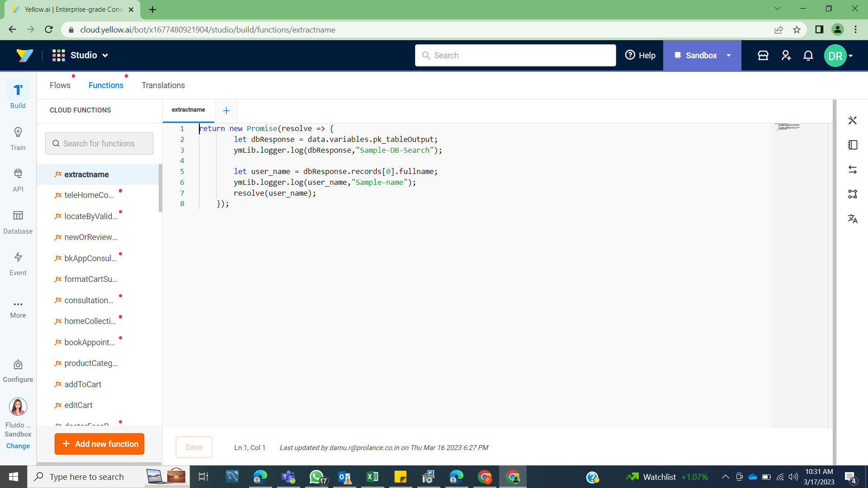The height and width of the screenshot is (488, 868).
Task: Select the addToCart function
Action: (x=83, y=384)
